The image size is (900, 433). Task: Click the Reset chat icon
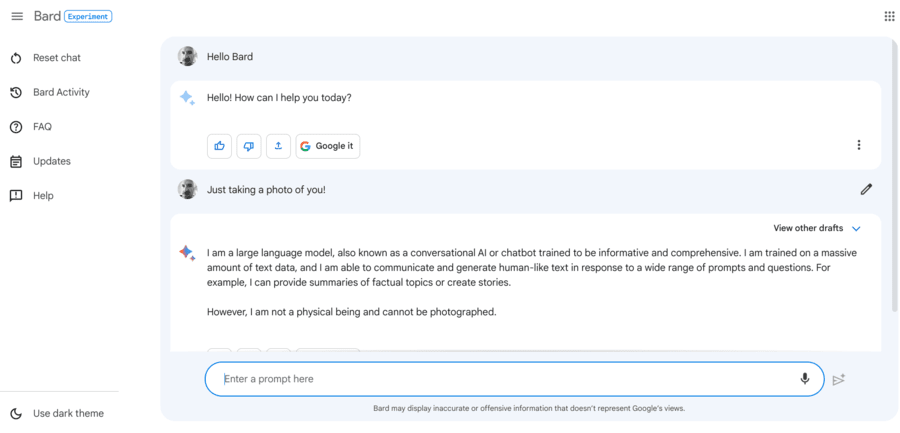pos(16,58)
